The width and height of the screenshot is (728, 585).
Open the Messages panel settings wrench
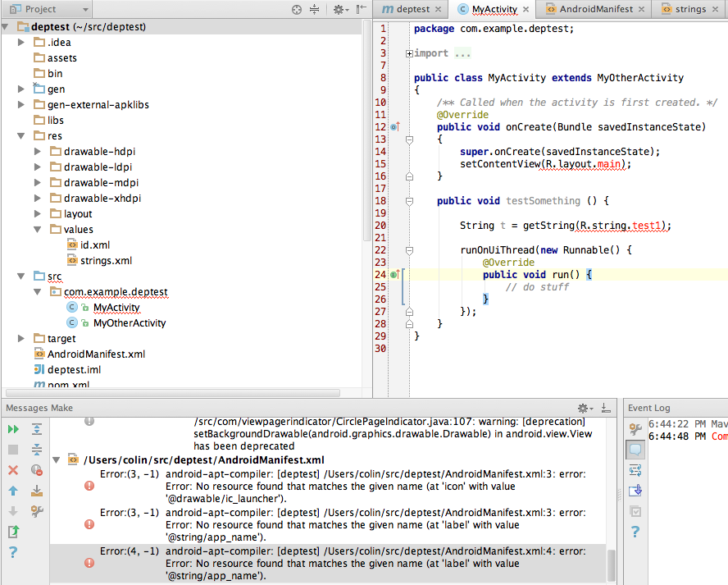point(36,512)
